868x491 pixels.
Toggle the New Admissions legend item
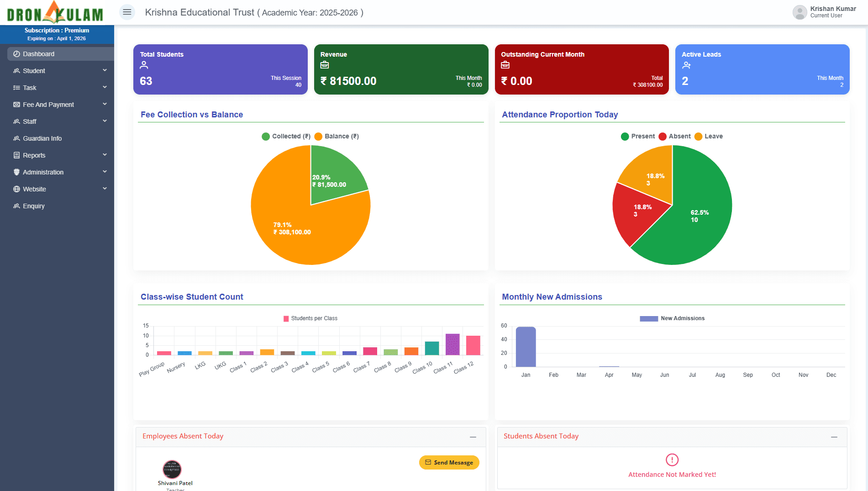pos(672,318)
